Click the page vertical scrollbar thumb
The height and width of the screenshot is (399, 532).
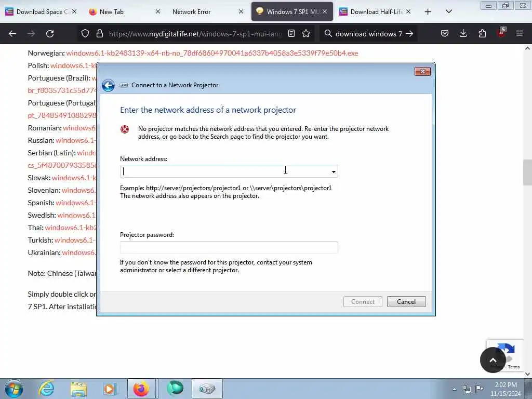tap(527, 172)
